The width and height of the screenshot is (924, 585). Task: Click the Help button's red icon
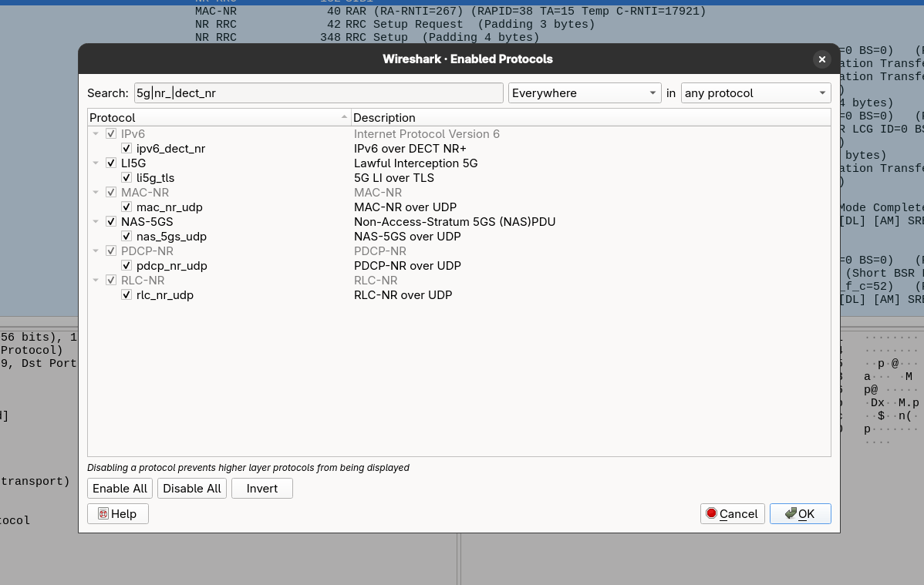click(x=105, y=513)
